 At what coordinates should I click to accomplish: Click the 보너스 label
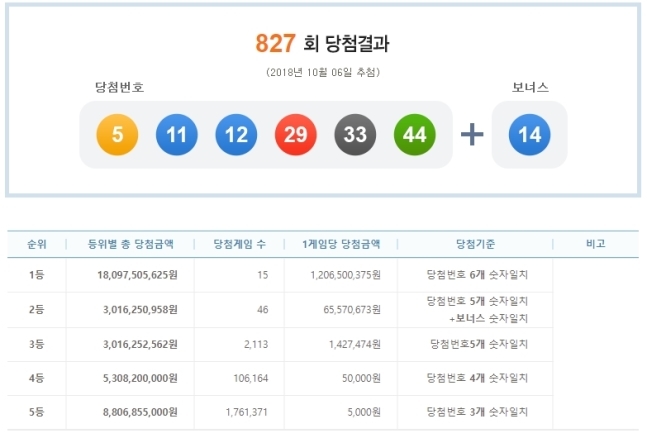tap(530, 87)
